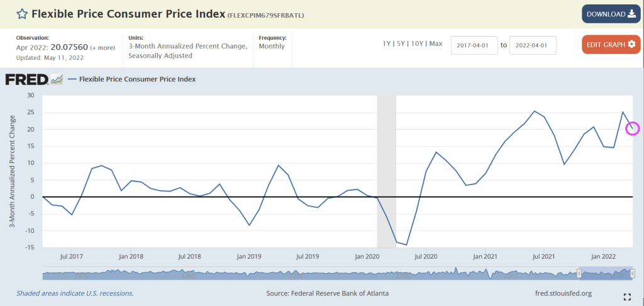Viewport: 644px width, 306px height.
Task: Click the Federal Reserve Bank of Atlanta source
Action: (327, 293)
